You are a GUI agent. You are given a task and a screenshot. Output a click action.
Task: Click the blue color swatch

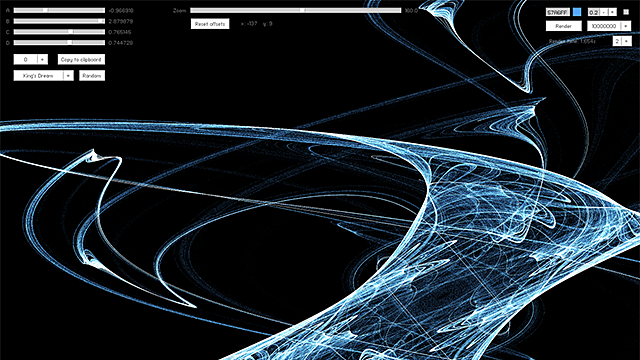577,12
